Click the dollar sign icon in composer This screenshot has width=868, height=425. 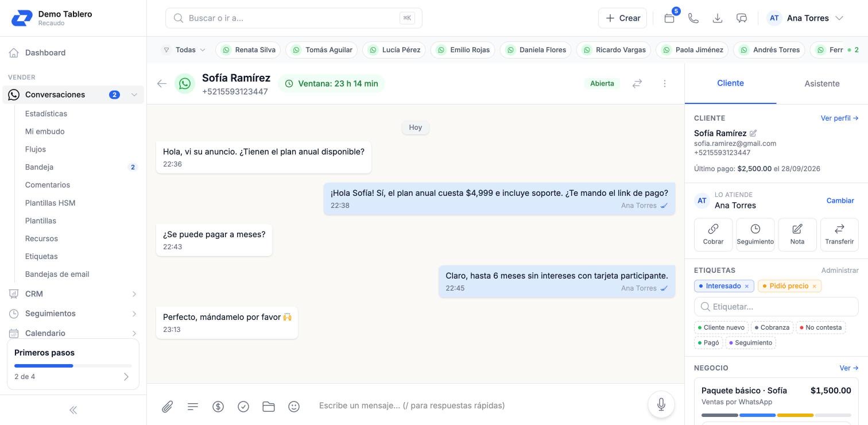coord(218,407)
